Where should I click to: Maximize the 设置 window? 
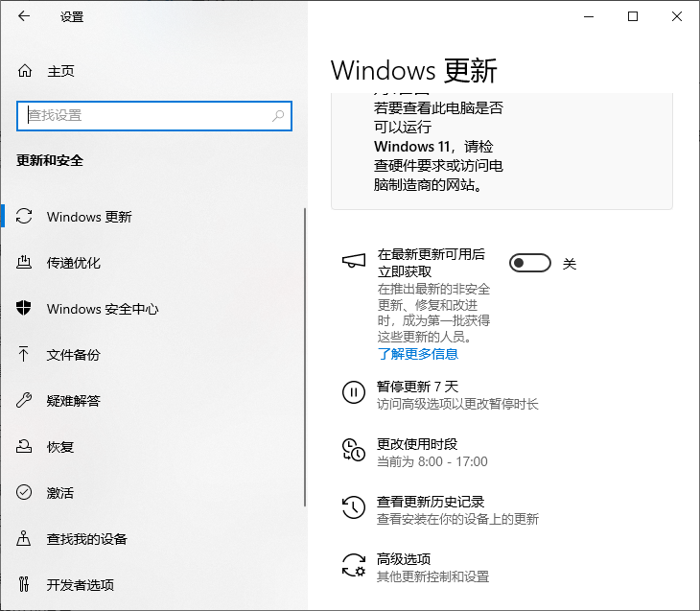(633, 16)
